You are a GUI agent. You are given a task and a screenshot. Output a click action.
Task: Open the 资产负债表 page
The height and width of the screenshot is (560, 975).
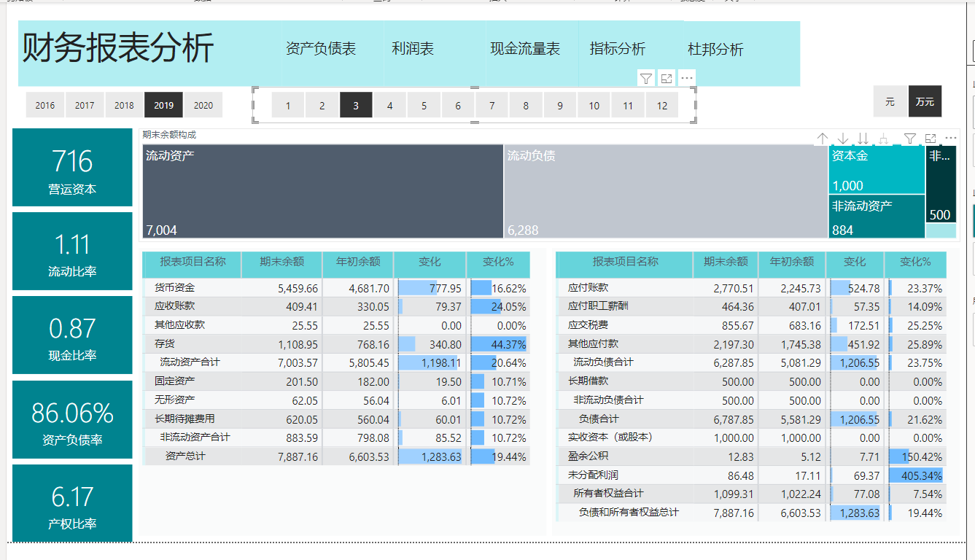(321, 49)
